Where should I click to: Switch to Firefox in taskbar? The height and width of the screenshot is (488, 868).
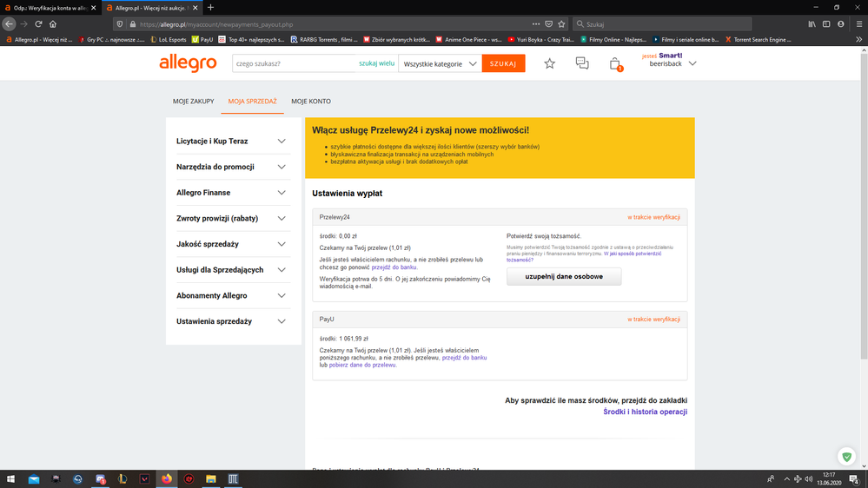167,479
